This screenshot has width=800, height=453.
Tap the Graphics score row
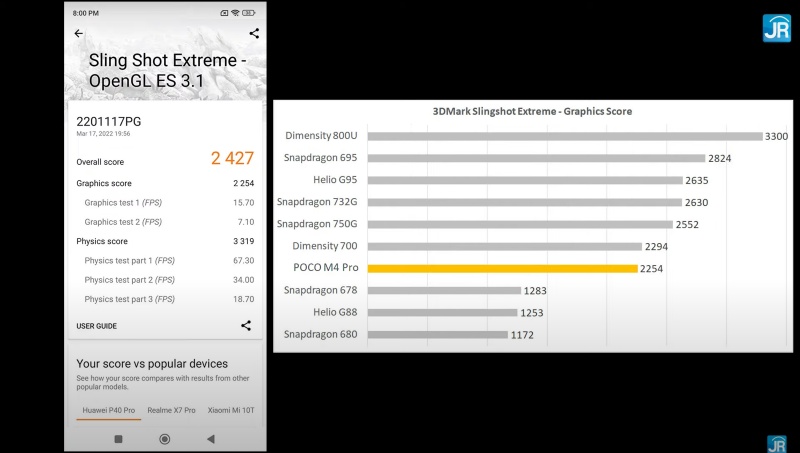pyautogui.click(x=165, y=184)
